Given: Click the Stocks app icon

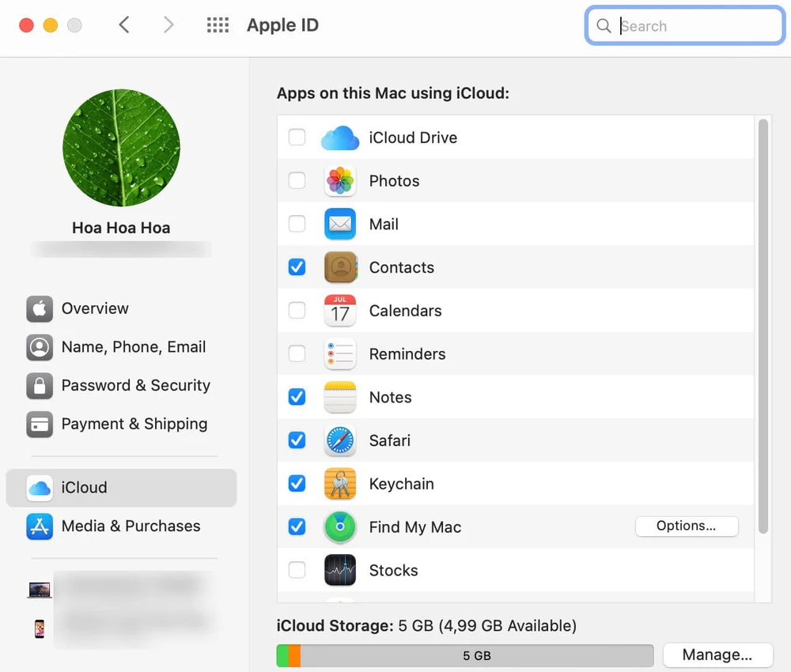Looking at the screenshot, I should pos(340,570).
